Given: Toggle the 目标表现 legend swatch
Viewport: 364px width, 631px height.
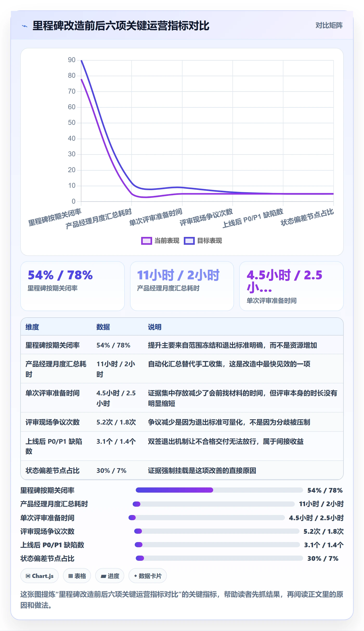Looking at the screenshot, I should coord(189,241).
